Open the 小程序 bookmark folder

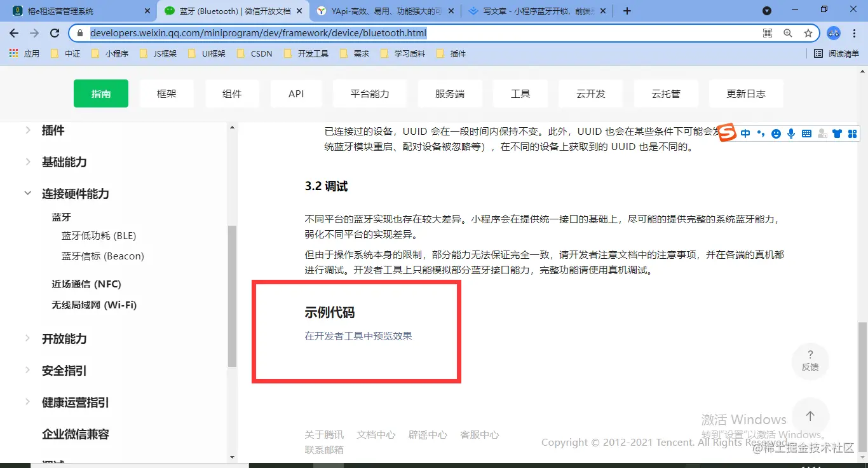pyautogui.click(x=110, y=54)
